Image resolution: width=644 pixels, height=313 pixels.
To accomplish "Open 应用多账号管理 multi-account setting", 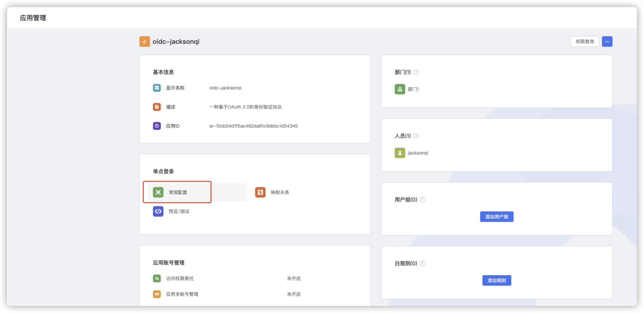I will 182,294.
